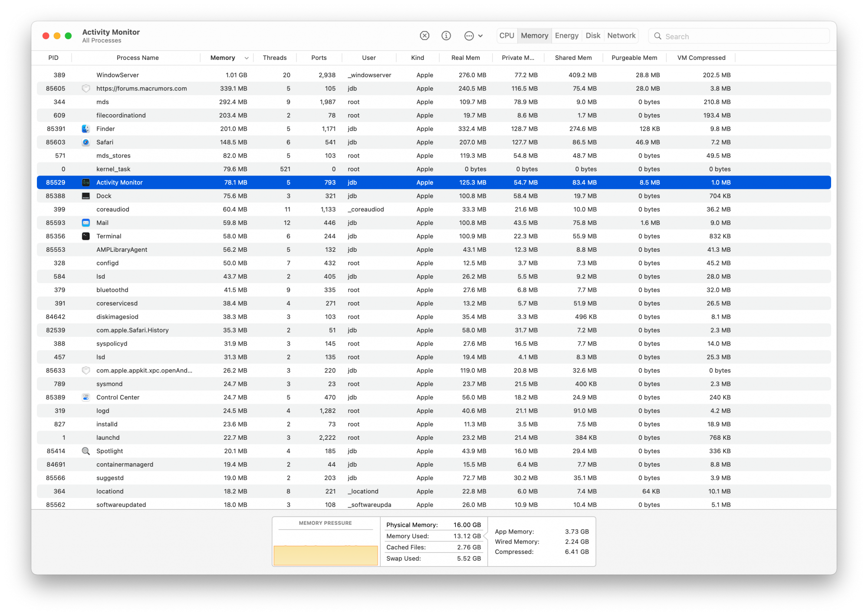Sort by the Threads column header
Screen dimensions: 868x616
(275, 58)
